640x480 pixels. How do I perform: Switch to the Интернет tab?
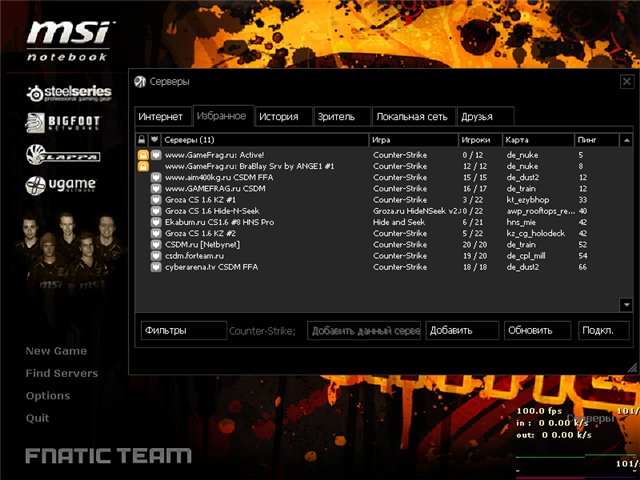161,117
